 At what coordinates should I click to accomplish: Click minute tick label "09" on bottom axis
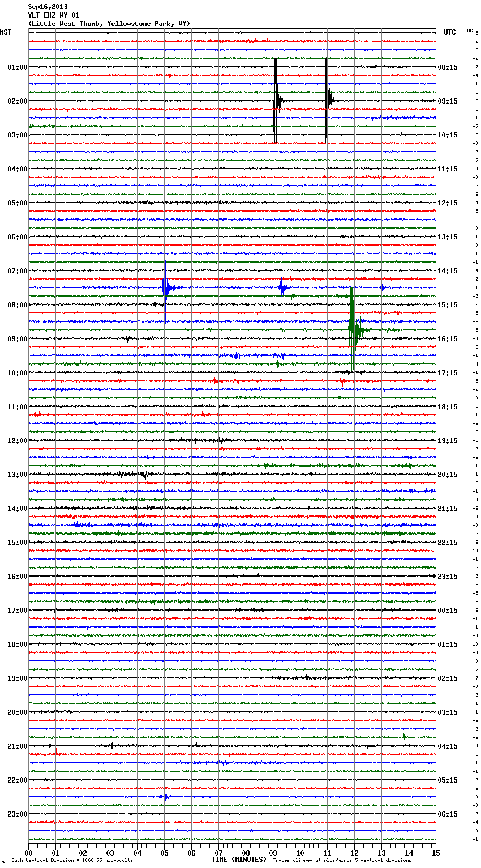(273, 853)
